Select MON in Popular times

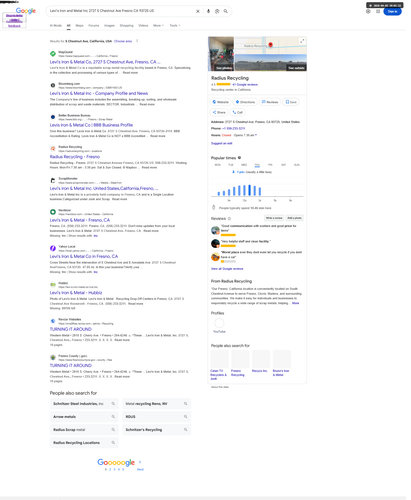(x=217, y=165)
